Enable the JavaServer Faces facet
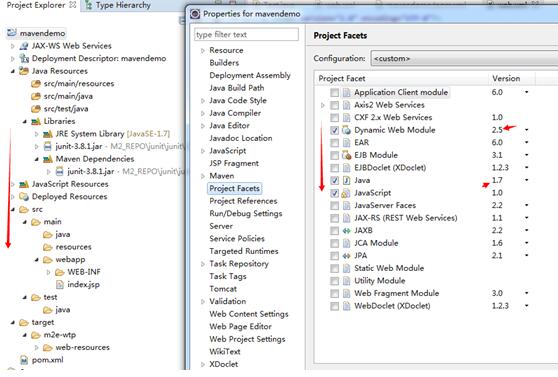558x377 pixels. [334, 205]
